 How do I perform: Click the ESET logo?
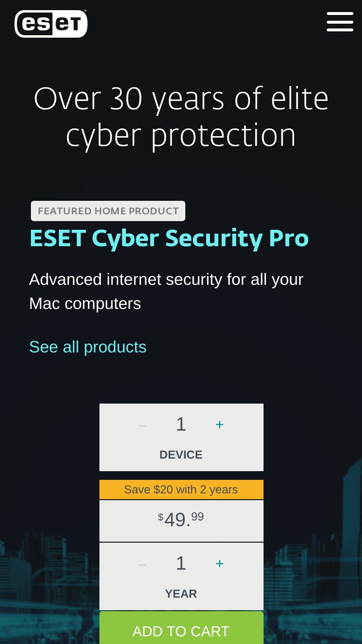coord(51,24)
